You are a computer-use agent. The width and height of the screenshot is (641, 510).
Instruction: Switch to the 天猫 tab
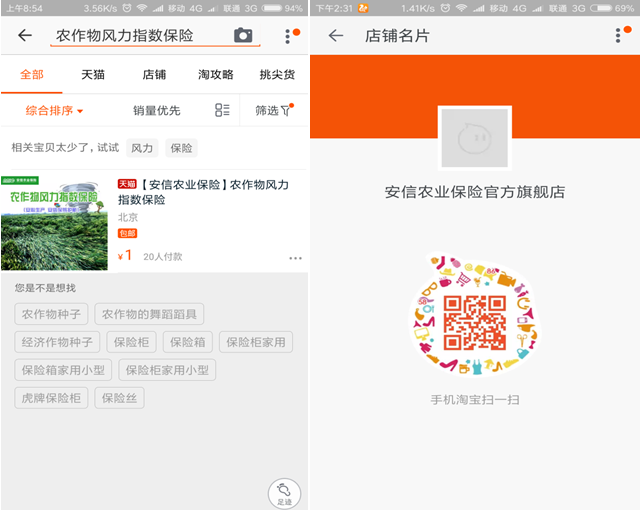pos(93,75)
